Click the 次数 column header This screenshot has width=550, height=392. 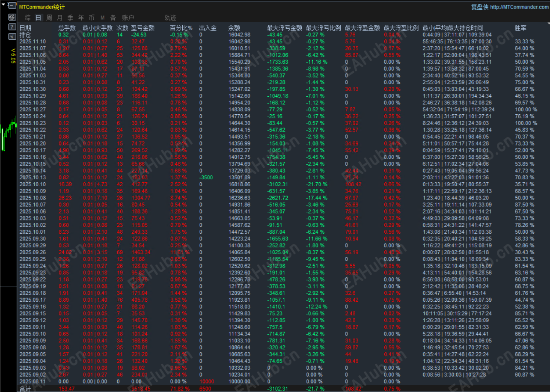click(122, 28)
